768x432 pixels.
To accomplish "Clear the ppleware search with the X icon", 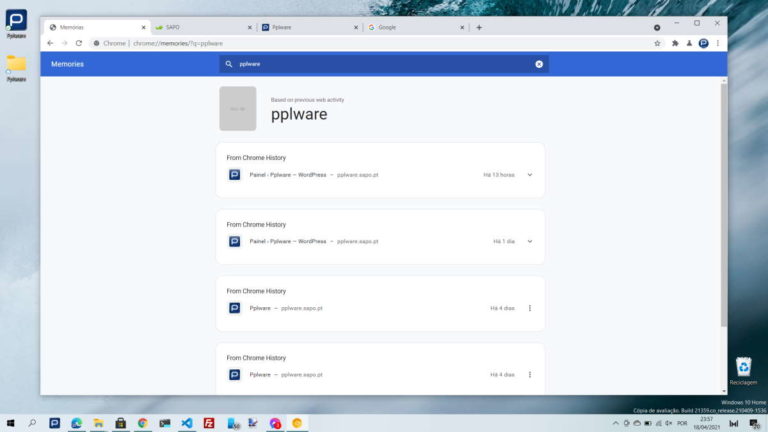I will click(x=539, y=64).
